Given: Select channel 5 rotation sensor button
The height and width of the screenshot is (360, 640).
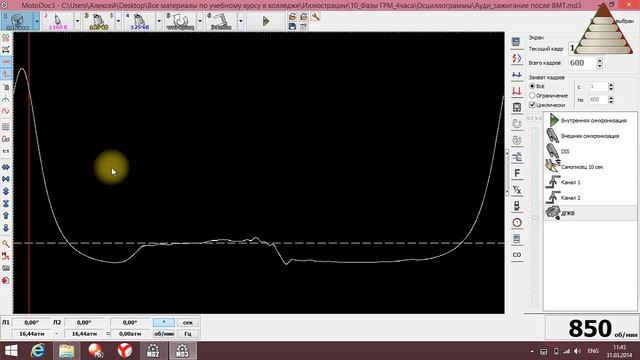Looking at the screenshot, I should click(x=180, y=21).
